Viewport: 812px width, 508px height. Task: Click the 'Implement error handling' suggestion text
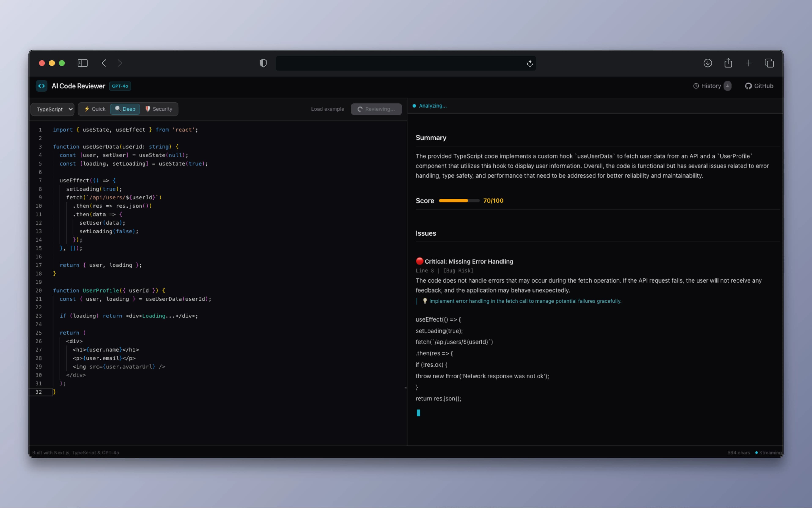coord(525,301)
